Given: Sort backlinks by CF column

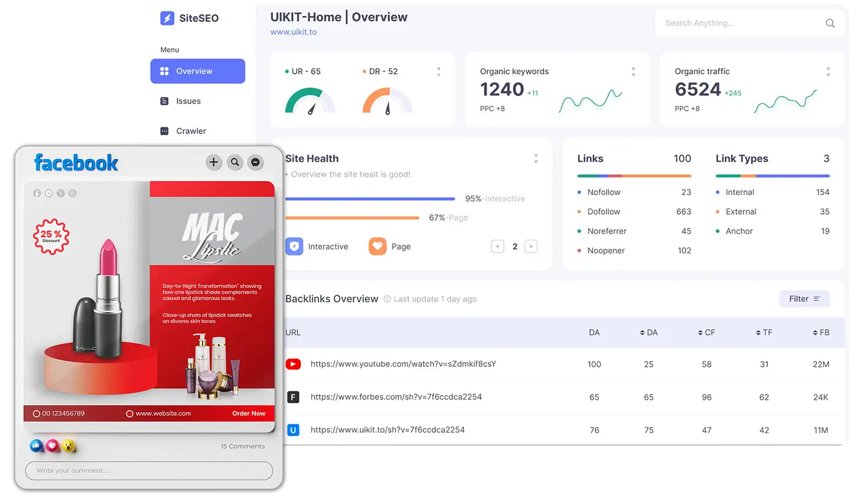Looking at the screenshot, I should [706, 333].
